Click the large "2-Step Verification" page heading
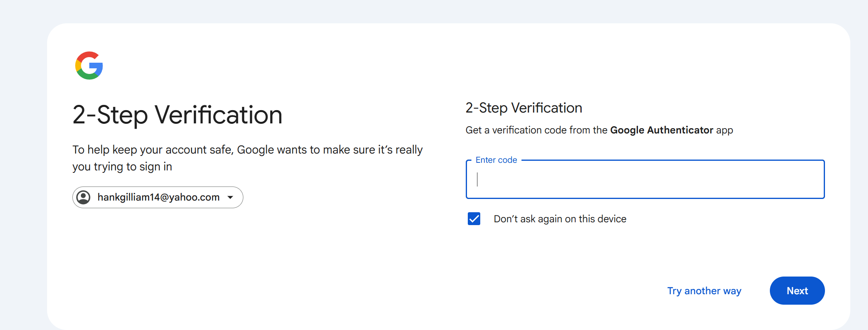 coord(177,115)
